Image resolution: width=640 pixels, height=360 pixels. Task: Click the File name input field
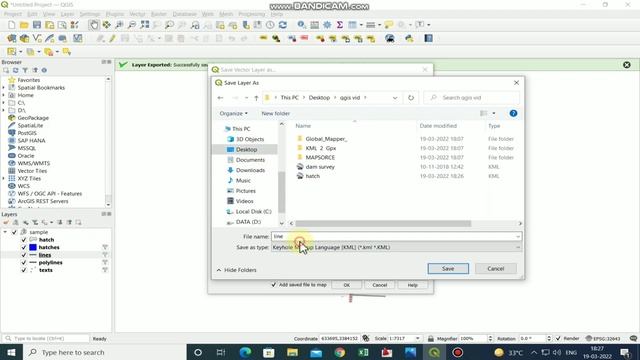coord(393,236)
